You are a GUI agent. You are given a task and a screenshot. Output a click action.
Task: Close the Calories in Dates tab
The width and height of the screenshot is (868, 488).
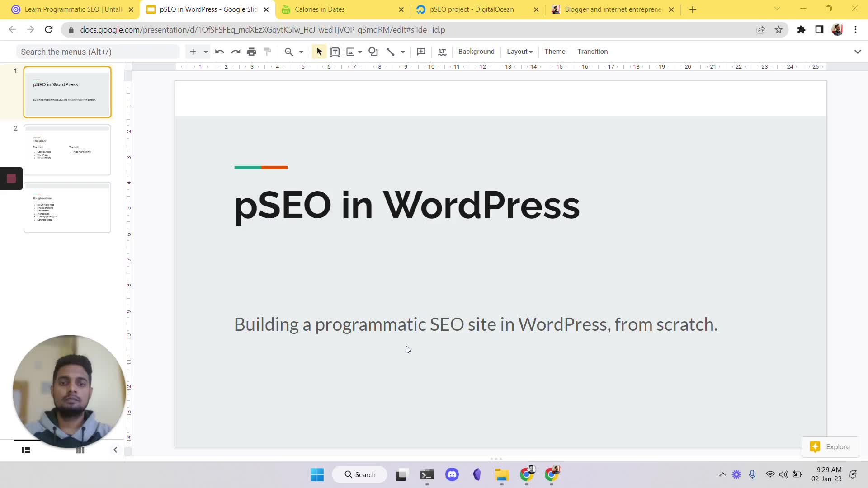coord(401,9)
